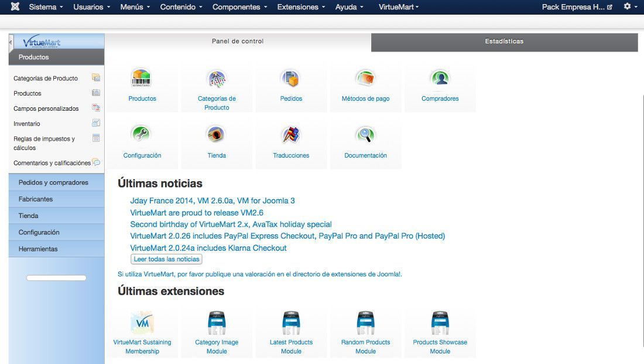644x364 pixels.
Task: Open the Productos barcode icon
Action: pos(141,78)
